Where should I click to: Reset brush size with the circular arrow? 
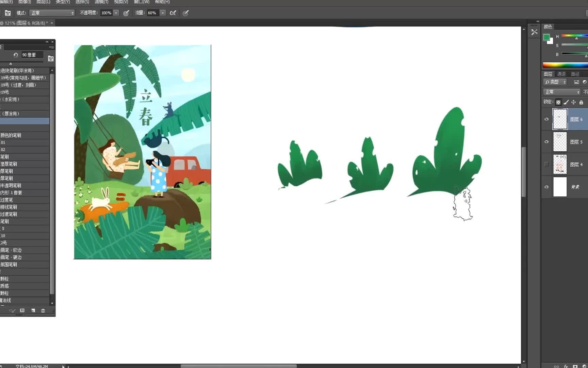[16, 55]
